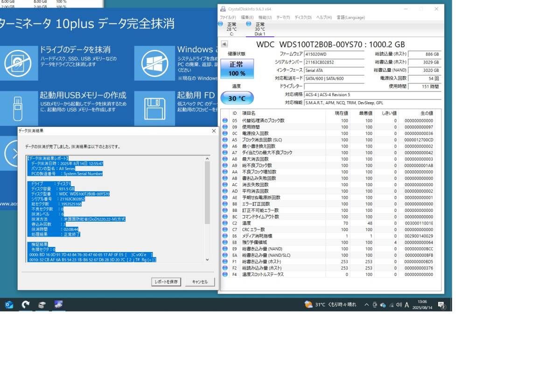The width and height of the screenshot is (560, 392).
Task: Click the report scrollbar up arrow
Action: click(208, 159)
